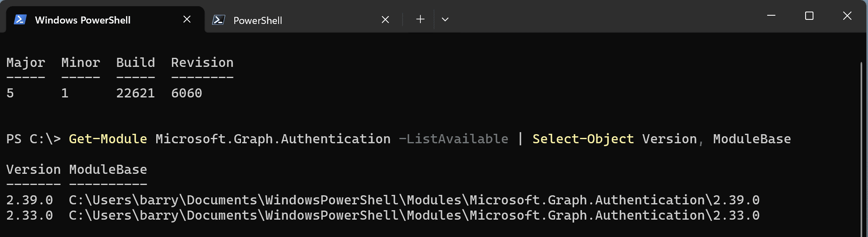Minimize the terminal window
Viewport: 868px width, 237px height.
tap(771, 16)
